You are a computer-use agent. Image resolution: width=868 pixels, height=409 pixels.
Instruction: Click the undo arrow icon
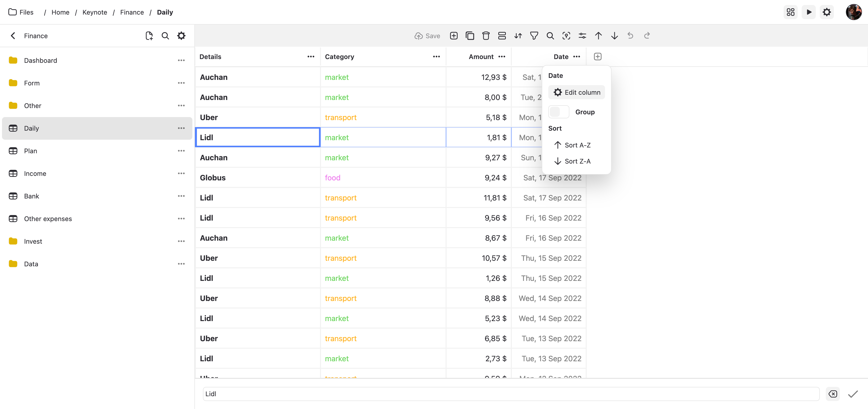coord(630,36)
